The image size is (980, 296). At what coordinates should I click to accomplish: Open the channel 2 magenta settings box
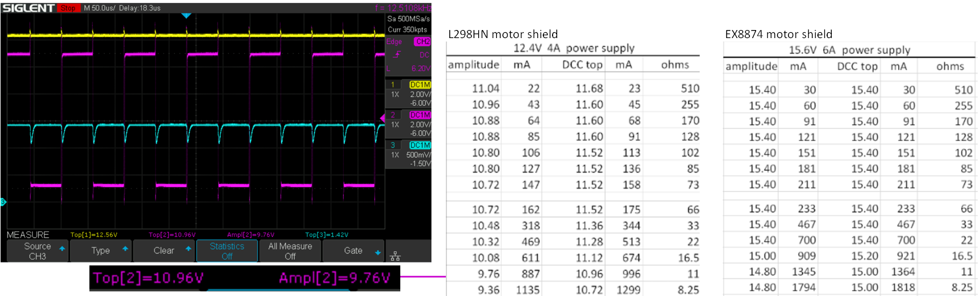[x=408, y=123]
